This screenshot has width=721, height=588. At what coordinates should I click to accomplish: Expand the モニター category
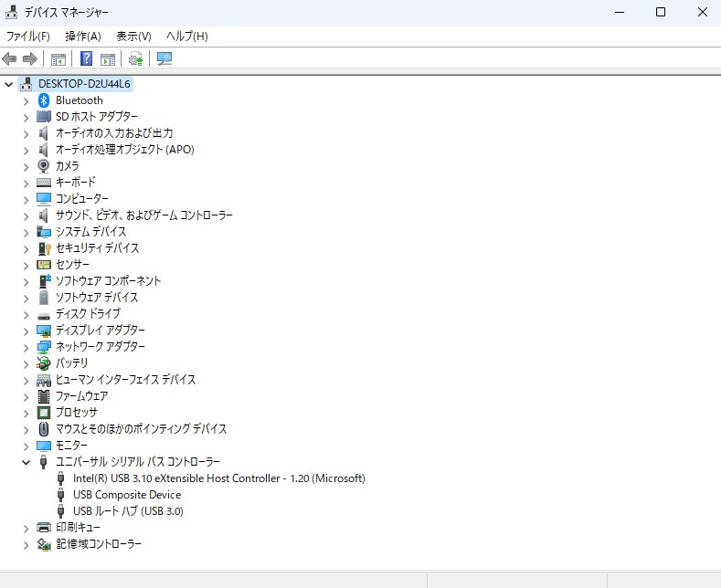[27, 446]
